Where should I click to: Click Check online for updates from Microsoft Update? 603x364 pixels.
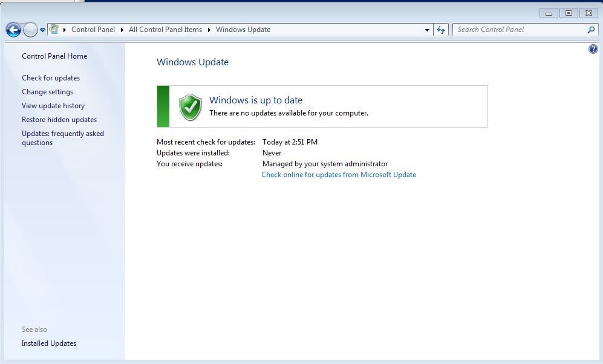[x=339, y=175]
